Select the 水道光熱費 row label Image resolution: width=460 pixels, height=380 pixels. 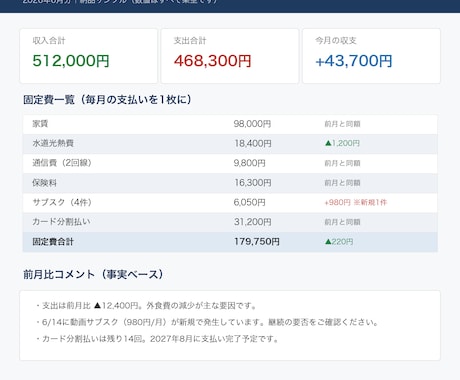(x=53, y=143)
